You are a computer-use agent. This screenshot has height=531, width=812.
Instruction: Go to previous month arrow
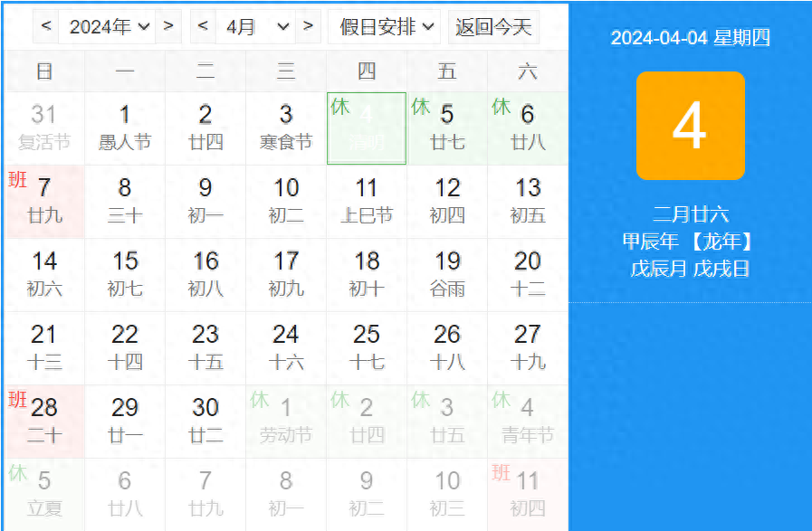[203, 27]
